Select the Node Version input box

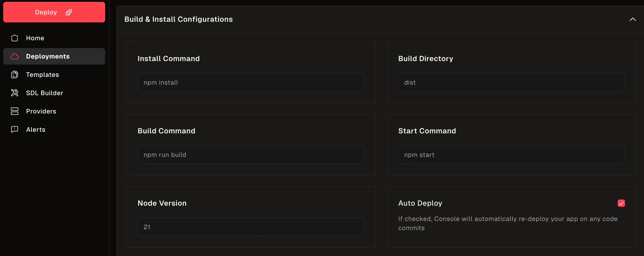click(x=251, y=227)
